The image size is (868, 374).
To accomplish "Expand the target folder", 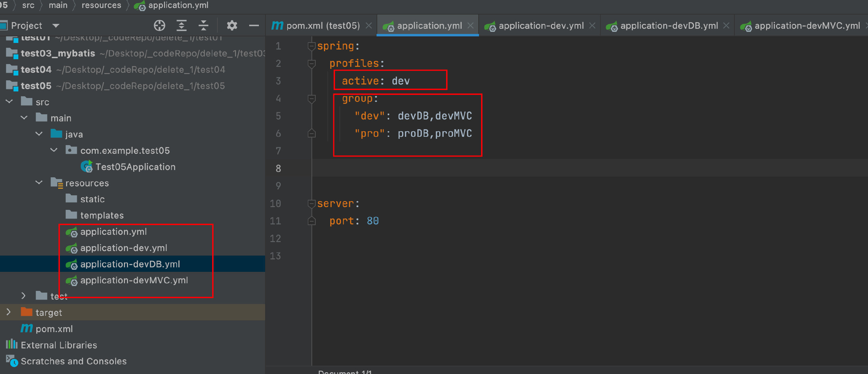I will 9,312.
